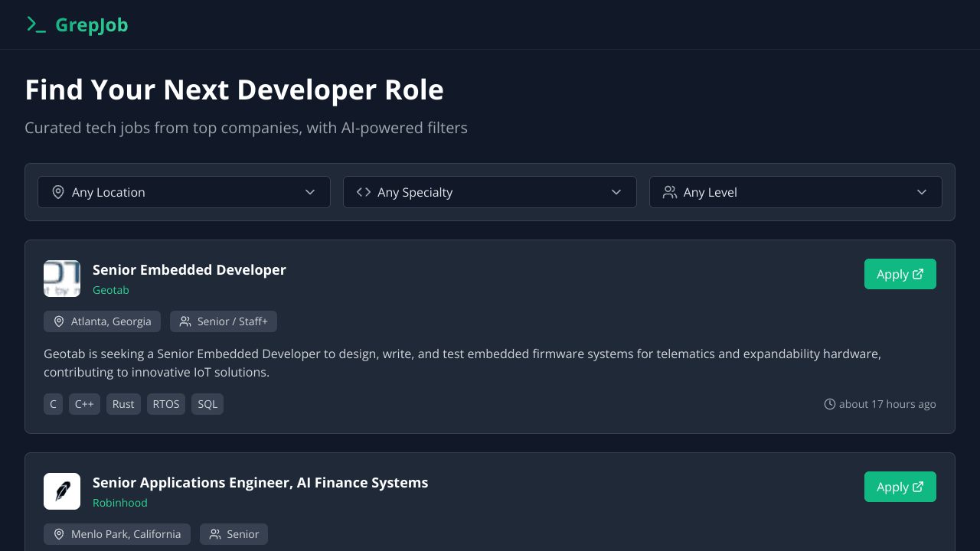Click the code brackets icon in Any Specialty
980x551 pixels.
(364, 192)
